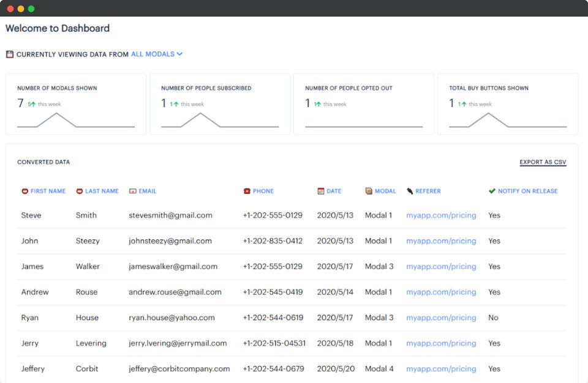Click the telephone icon beside Phone
The image size is (588, 383).
coord(247,191)
